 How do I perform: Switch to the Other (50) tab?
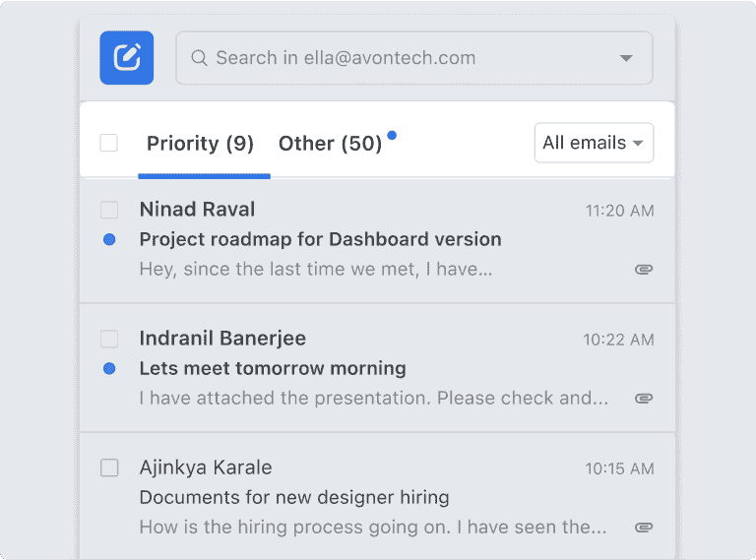[x=331, y=144]
